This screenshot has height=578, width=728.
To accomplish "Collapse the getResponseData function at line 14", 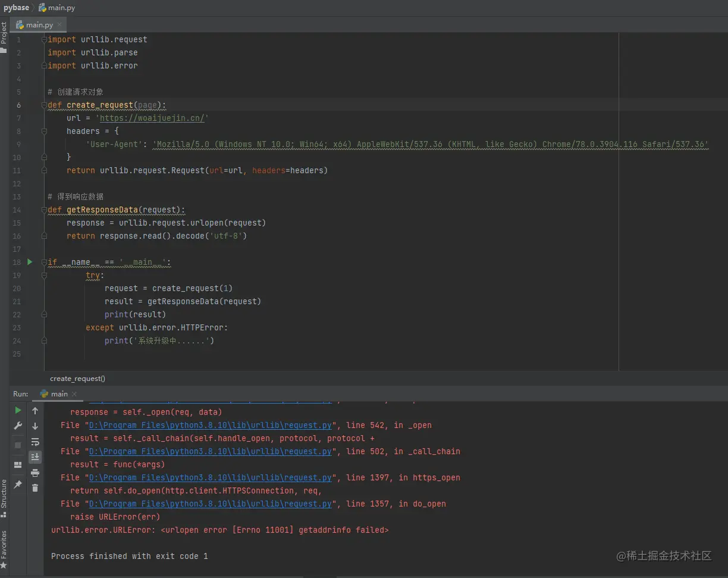I will tap(45, 210).
